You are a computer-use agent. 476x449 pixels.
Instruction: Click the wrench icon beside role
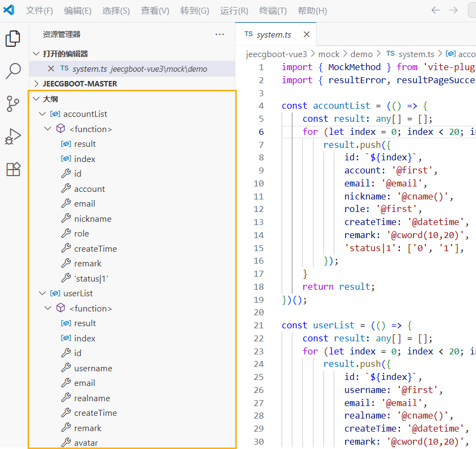(x=66, y=233)
